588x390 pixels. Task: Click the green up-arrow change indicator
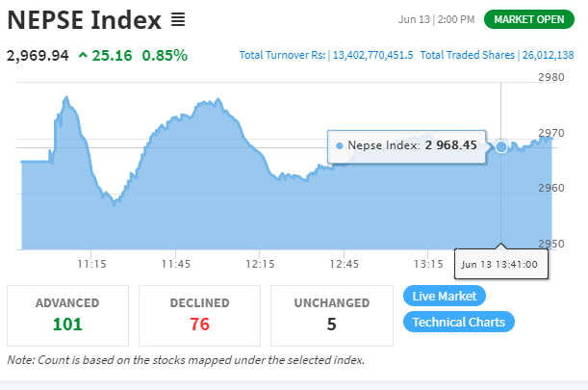point(83,56)
